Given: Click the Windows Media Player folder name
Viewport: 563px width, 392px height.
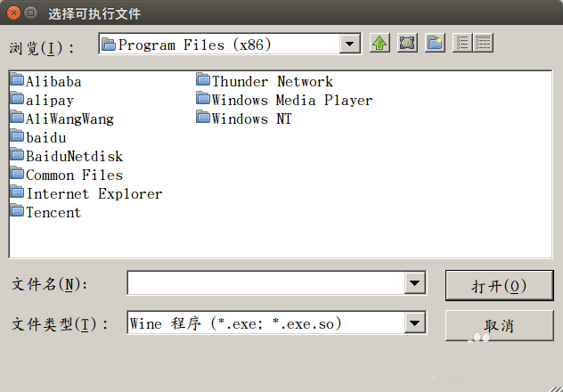Looking at the screenshot, I should coord(292,100).
